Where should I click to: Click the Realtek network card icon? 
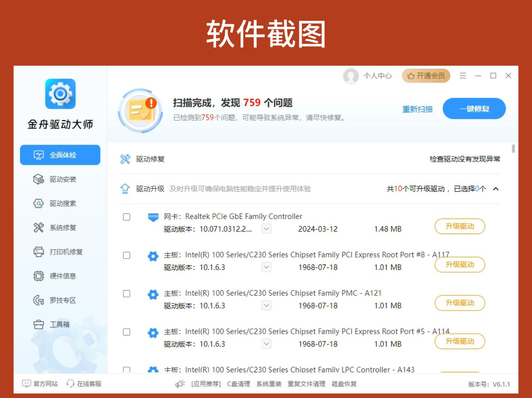click(x=153, y=217)
